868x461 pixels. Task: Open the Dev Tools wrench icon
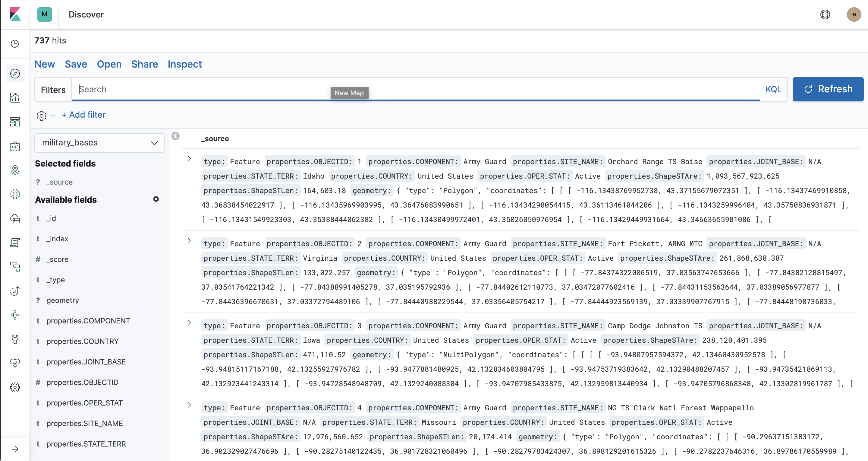15,339
